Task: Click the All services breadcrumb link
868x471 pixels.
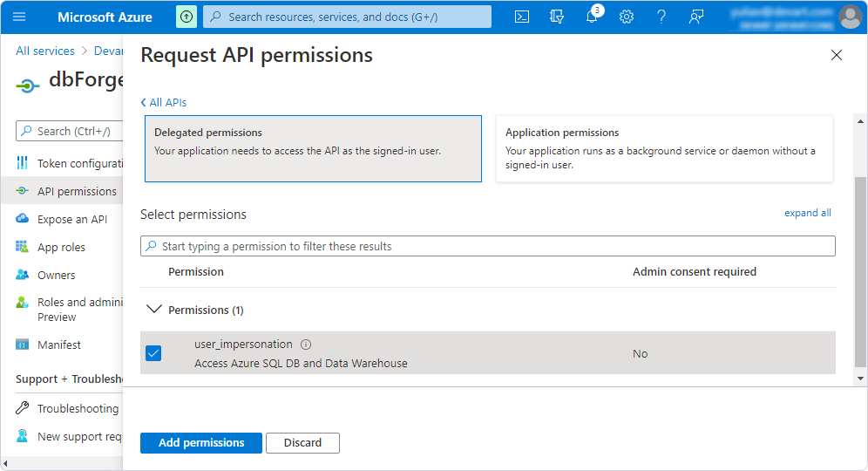Action: coord(44,51)
